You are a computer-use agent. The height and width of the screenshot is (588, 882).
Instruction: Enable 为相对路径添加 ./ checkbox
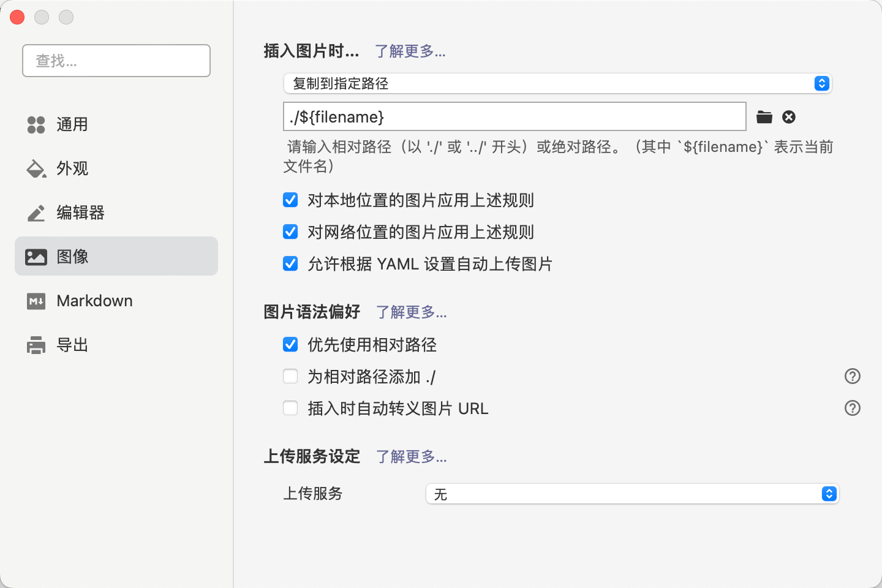click(290, 376)
